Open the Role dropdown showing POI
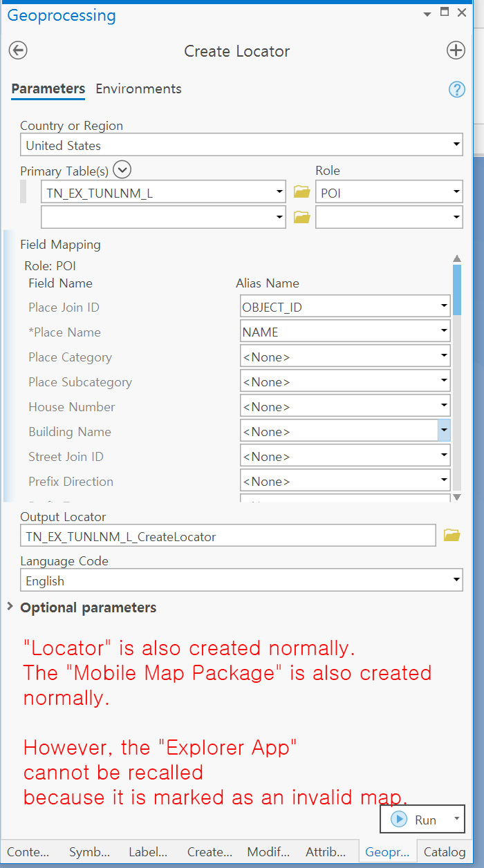The width and height of the screenshot is (484, 868). [456, 191]
